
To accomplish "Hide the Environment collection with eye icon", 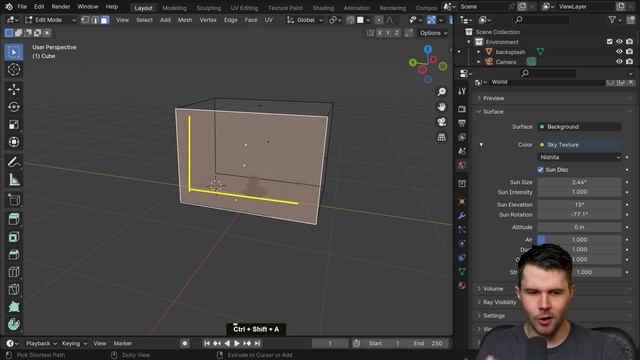I will (619, 42).
